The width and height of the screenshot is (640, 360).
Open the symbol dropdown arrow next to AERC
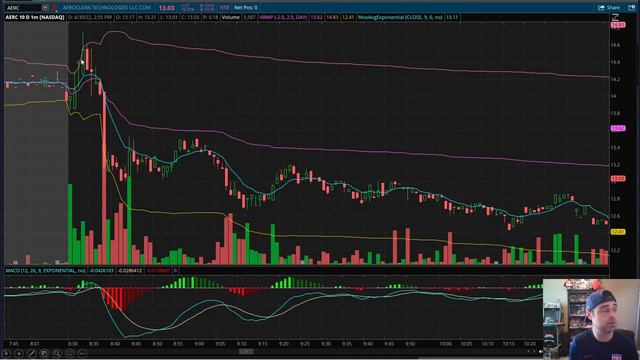pyautogui.click(x=45, y=8)
